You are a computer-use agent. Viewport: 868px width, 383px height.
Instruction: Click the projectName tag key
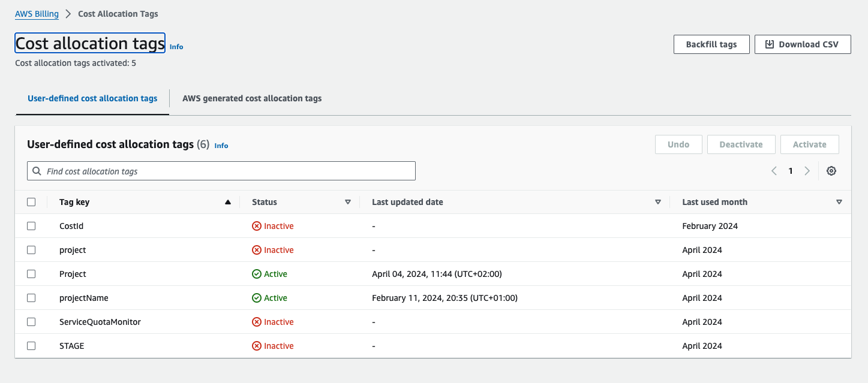coord(84,298)
